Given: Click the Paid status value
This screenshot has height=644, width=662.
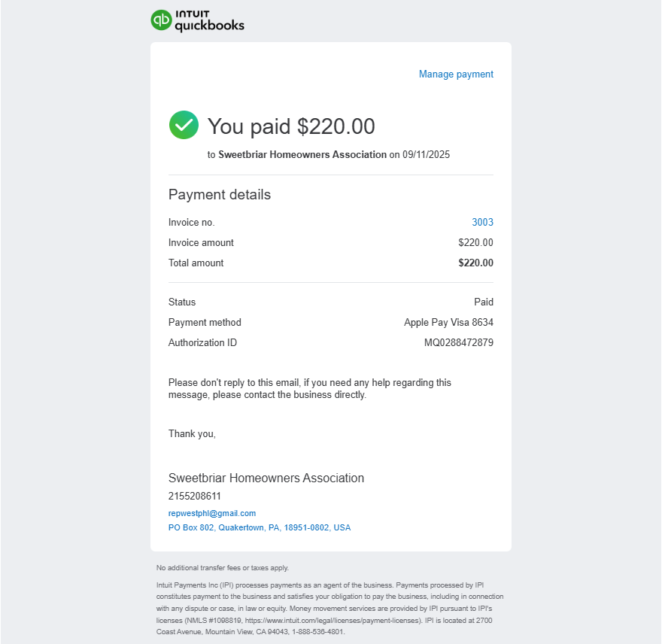Looking at the screenshot, I should click(x=484, y=302).
